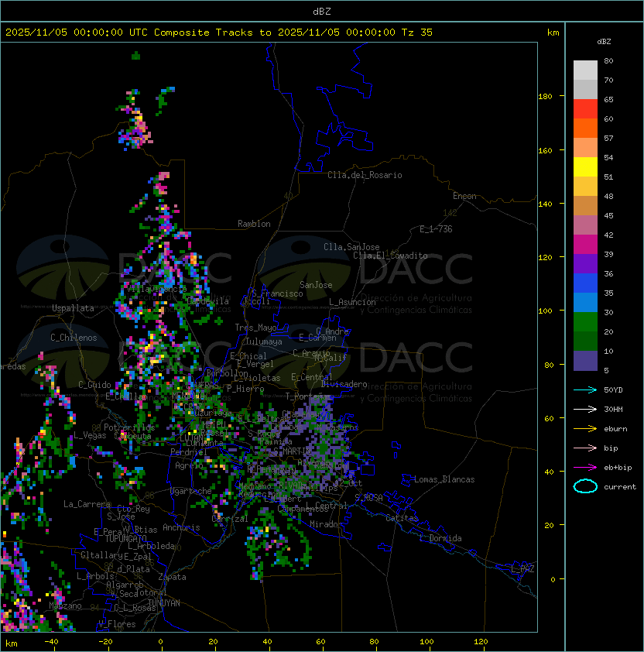
Task: Click the 'dBZ' title at top
Action: 322,11
